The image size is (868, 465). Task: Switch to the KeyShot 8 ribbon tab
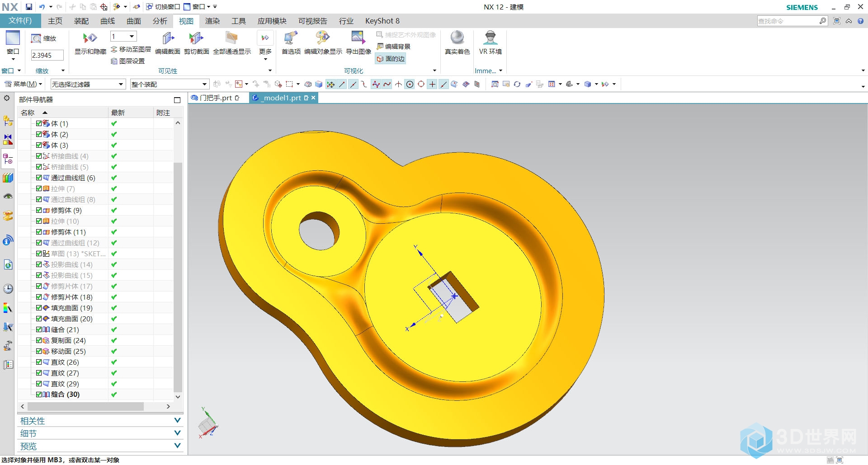coord(382,21)
